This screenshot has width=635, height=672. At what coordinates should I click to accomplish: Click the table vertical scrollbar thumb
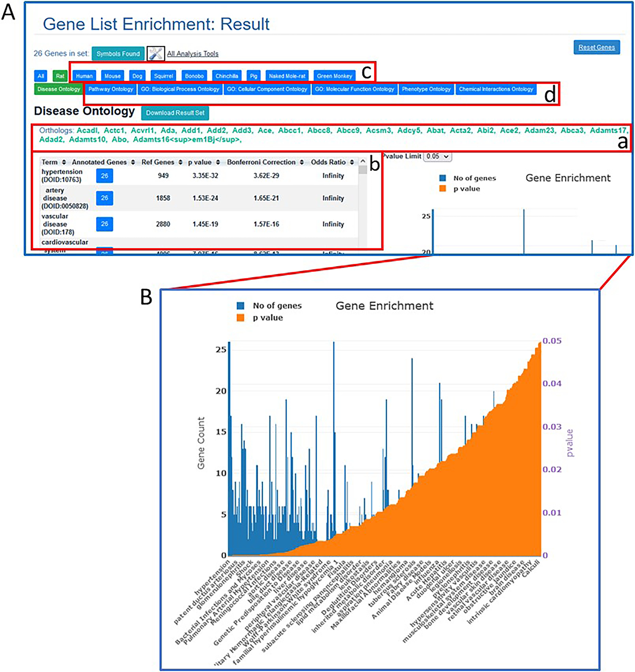click(x=363, y=170)
